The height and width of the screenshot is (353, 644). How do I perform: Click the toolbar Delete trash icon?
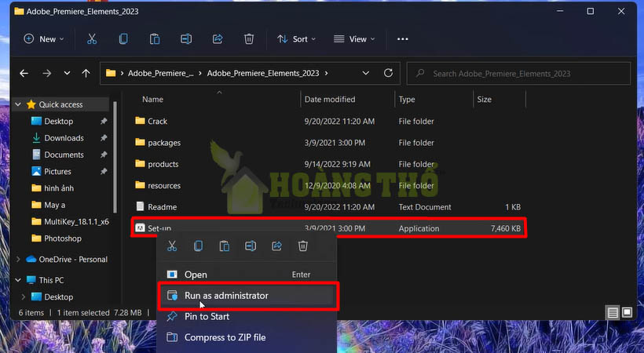pyautogui.click(x=249, y=38)
